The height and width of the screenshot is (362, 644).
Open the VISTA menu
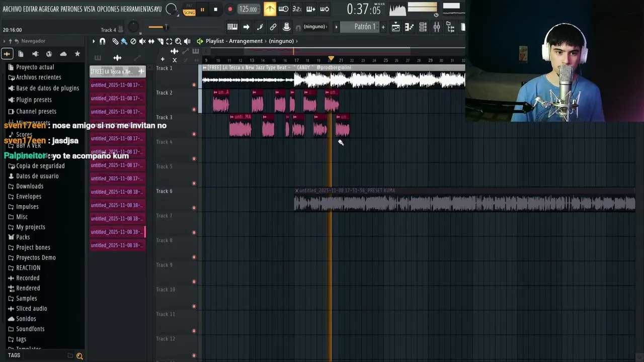click(x=90, y=9)
